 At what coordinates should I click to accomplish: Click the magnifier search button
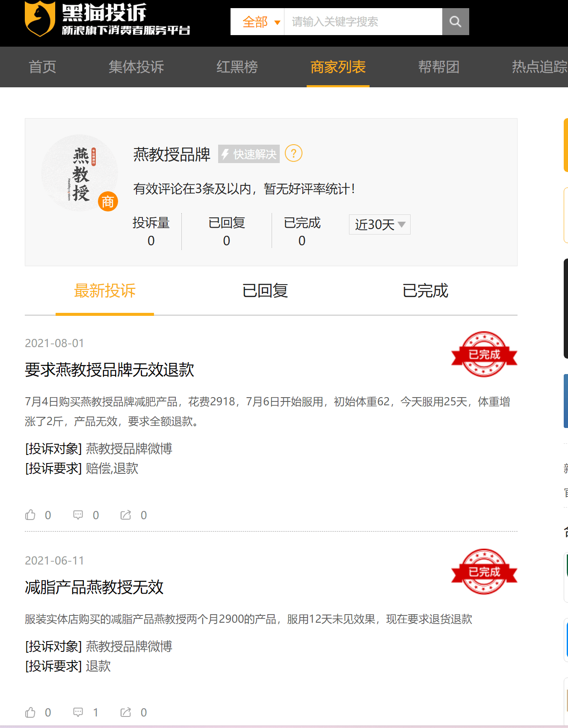(456, 21)
